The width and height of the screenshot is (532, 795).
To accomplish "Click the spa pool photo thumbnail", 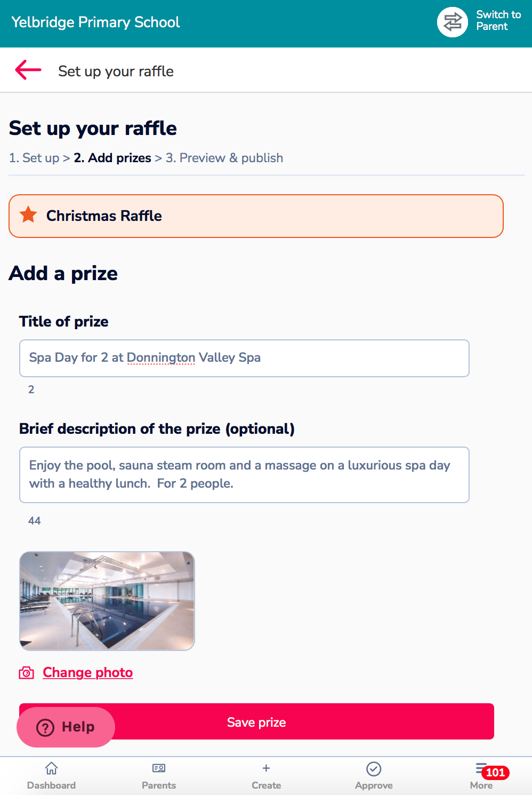I will click(107, 601).
